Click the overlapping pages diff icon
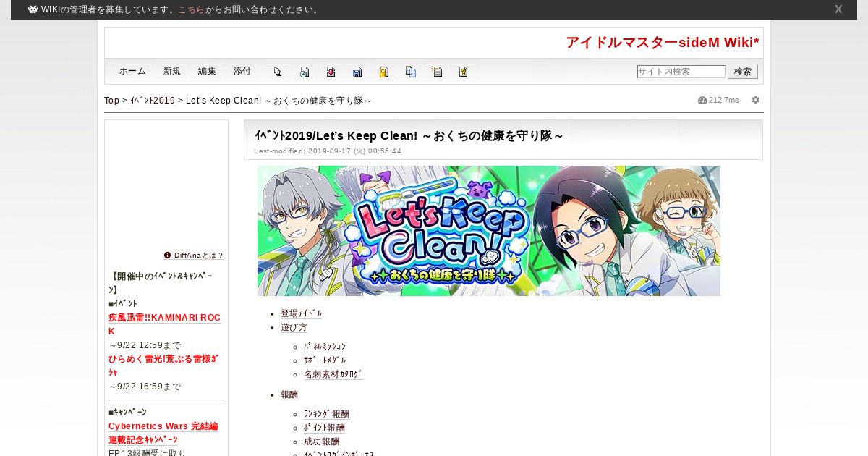868x456 pixels. point(278,72)
